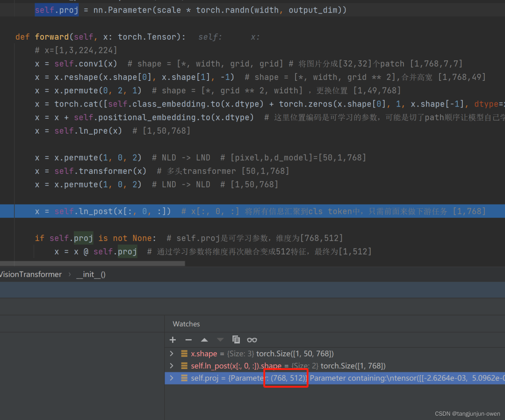
Task: Expand the self.ln_post shape watch entry
Action: [172, 366]
